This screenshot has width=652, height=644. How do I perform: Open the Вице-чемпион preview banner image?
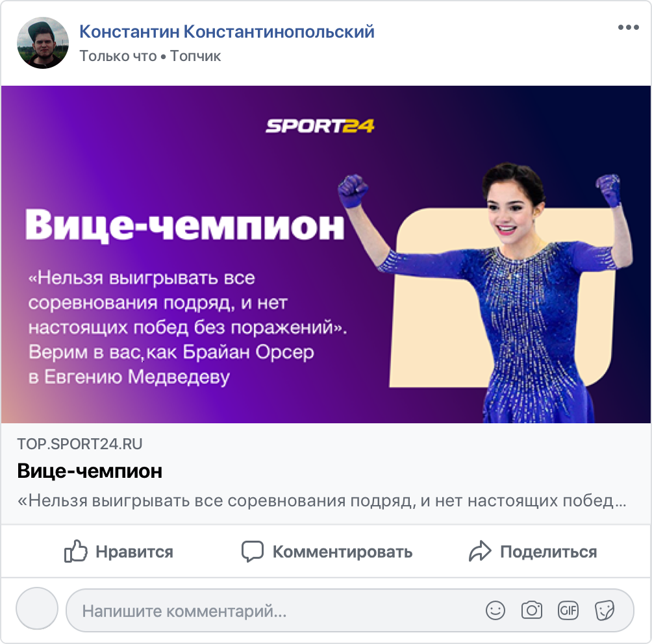(326, 254)
